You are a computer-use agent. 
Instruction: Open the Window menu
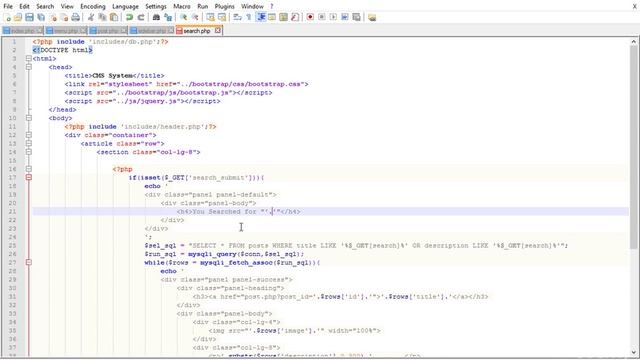(x=252, y=6)
